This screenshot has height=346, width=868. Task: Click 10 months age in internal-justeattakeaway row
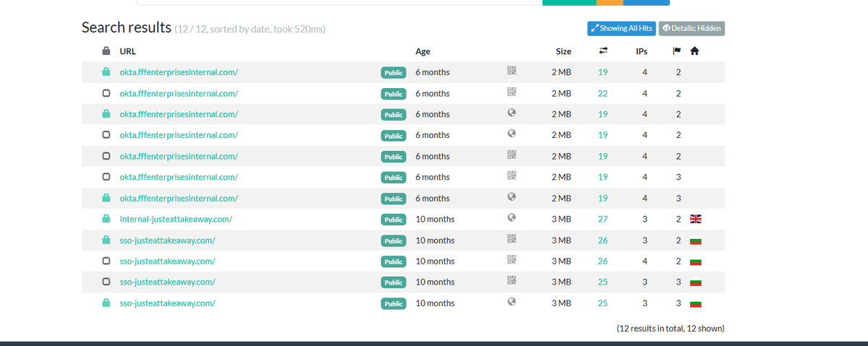(x=435, y=219)
